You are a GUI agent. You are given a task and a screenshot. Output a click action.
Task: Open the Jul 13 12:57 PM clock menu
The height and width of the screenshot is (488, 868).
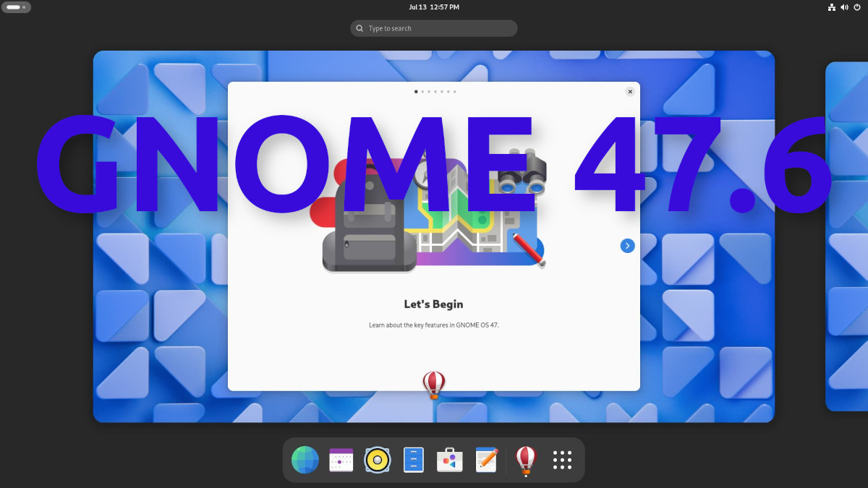(434, 7)
